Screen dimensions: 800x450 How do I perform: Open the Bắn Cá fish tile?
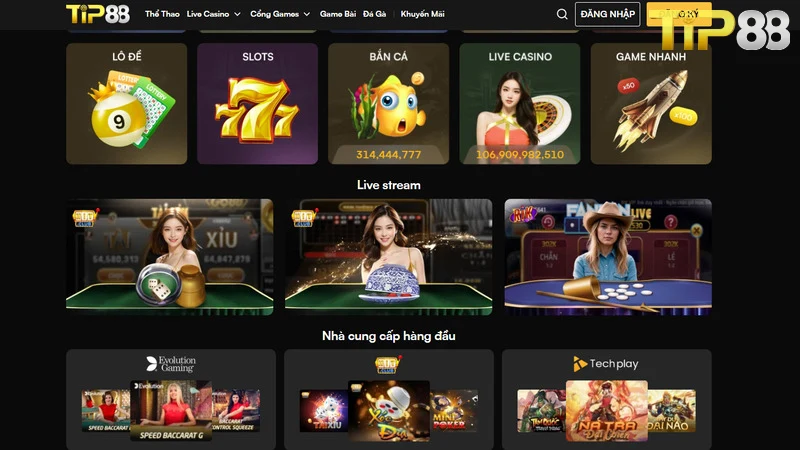389,104
